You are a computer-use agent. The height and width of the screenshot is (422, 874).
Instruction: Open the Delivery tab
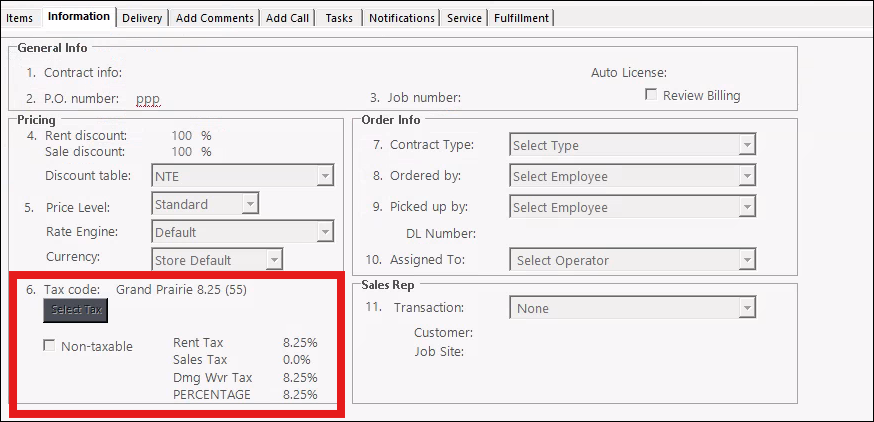(141, 18)
